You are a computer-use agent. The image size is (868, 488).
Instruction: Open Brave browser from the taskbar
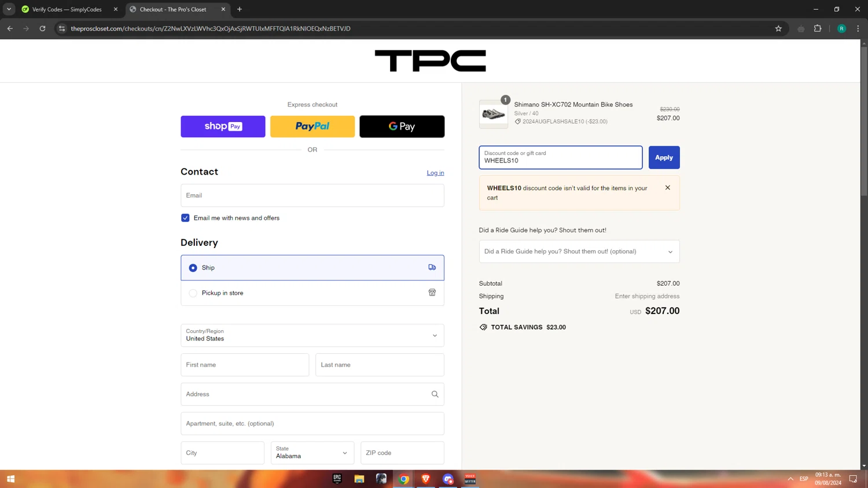pyautogui.click(x=426, y=479)
